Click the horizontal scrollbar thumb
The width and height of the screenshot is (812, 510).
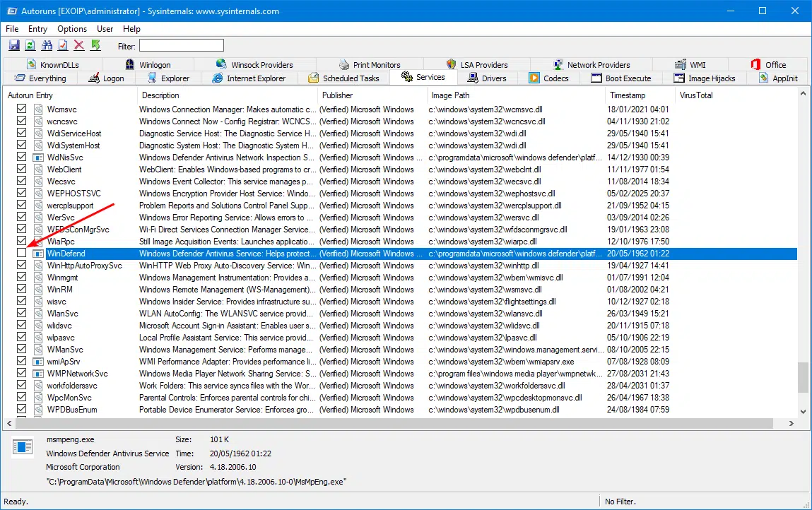[394, 424]
